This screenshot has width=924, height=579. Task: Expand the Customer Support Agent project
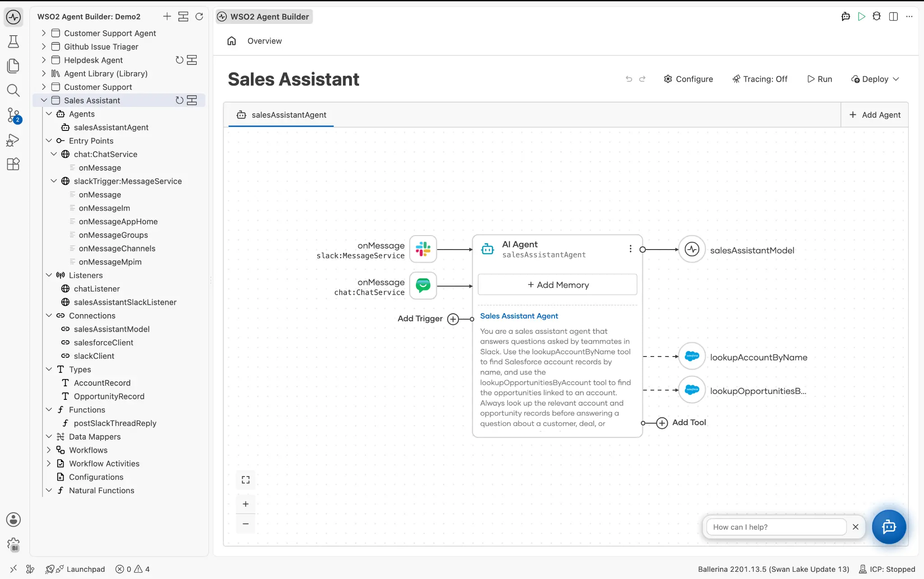click(x=44, y=33)
